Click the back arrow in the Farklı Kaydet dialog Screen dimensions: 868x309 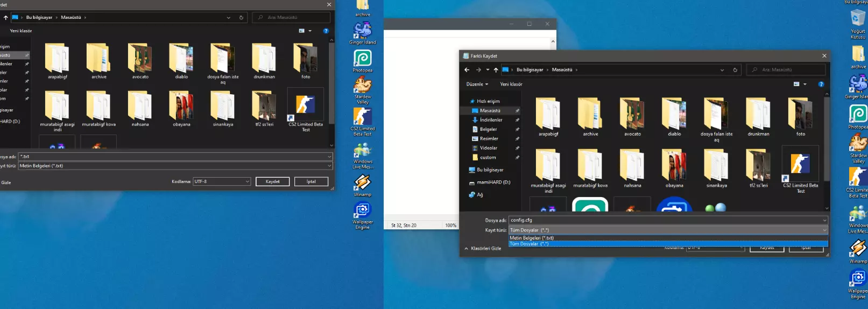coord(467,70)
